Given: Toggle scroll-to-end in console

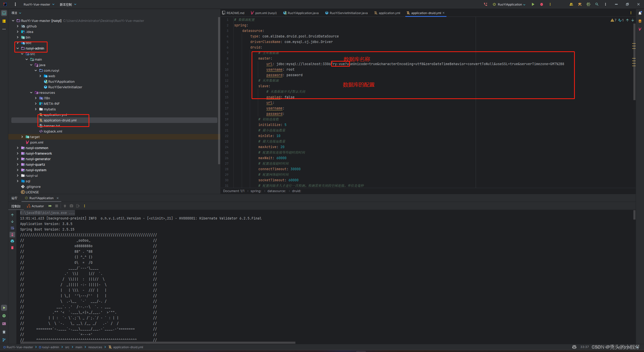Looking at the screenshot, I should tap(12, 235).
